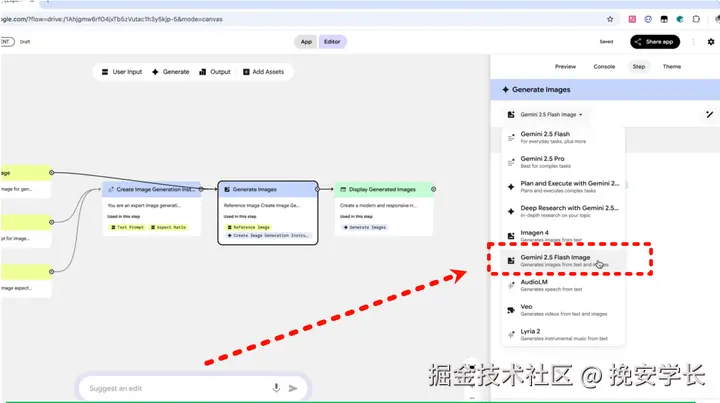Select Imagen 4 model option
720x403 pixels.
pos(563,236)
